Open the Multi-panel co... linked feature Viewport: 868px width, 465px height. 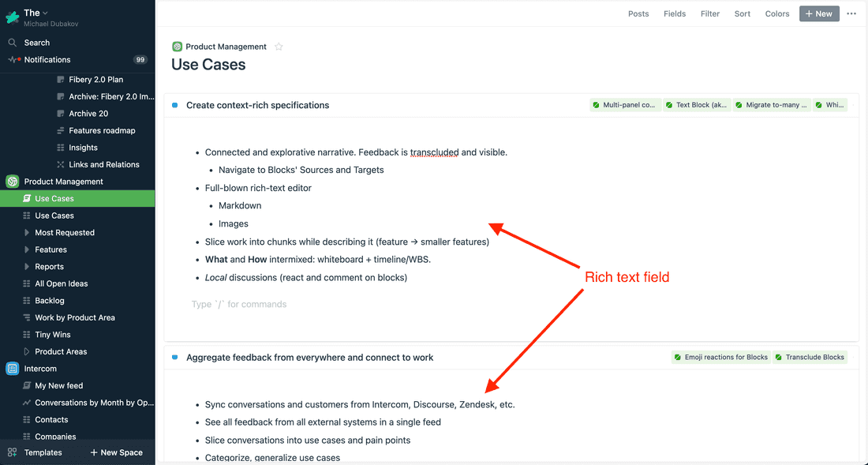[625, 104]
